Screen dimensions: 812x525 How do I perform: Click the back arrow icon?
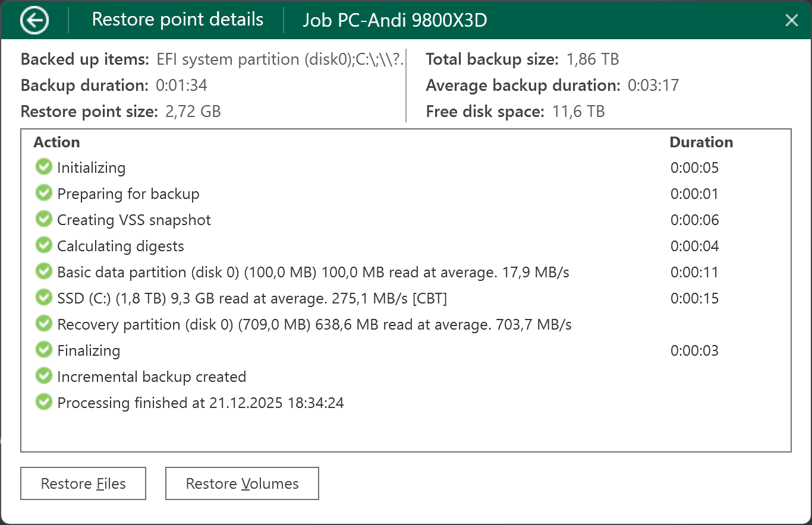(x=34, y=21)
